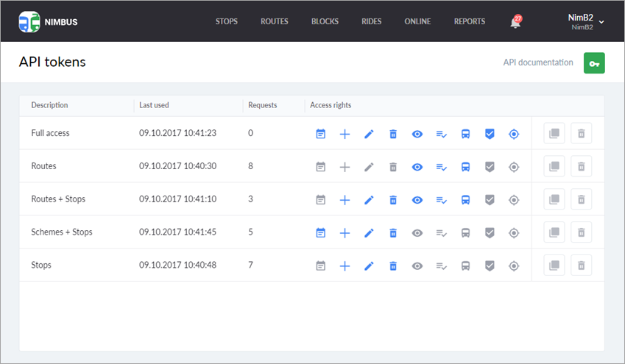This screenshot has width=625, height=364.
Task: Delete the Schemes + Stops token
Action: pyautogui.click(x=581, y=232)
